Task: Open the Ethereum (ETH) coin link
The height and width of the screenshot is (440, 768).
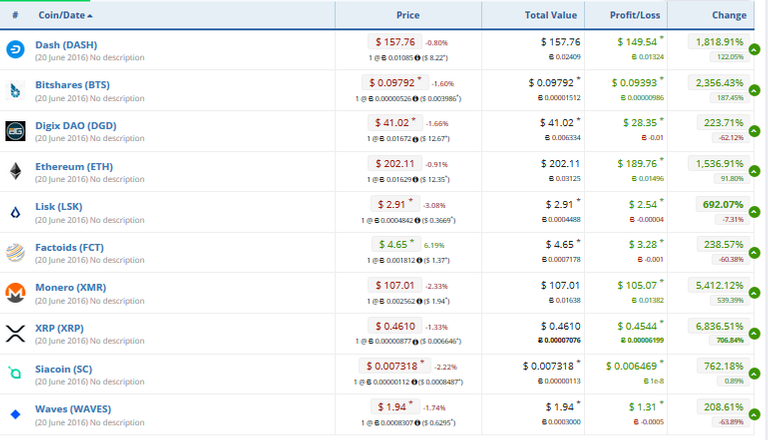Action: coord(74,167)
